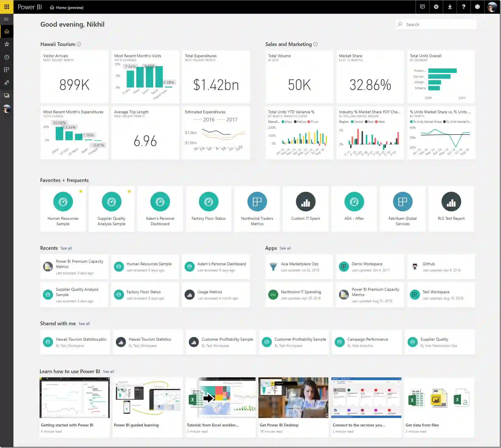Image resolution: width=501 pixels, height=448 pixels.
Task: Open Factory Floor Status favorite tile
Action: pyautogui.click(x=208, y=209)
